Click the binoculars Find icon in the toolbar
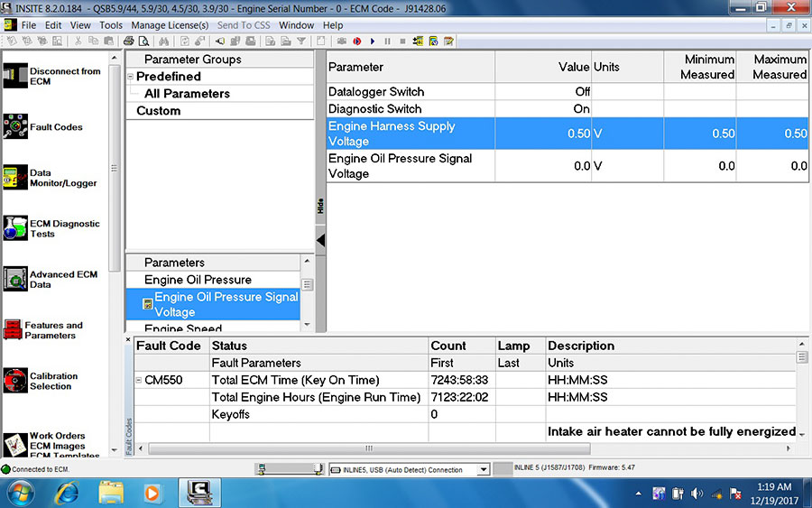Image resolution: width=812 pixels, height=508 pixels. coord(164,41)
